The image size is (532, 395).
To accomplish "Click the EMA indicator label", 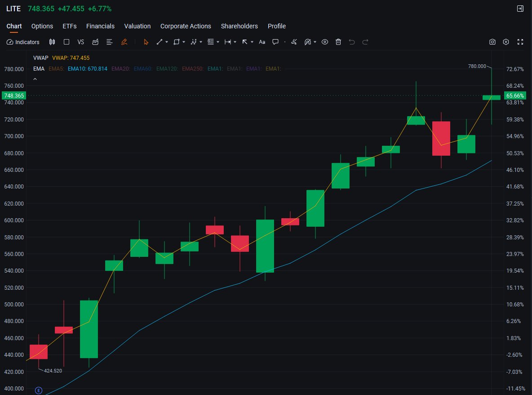I will point(39,69).
